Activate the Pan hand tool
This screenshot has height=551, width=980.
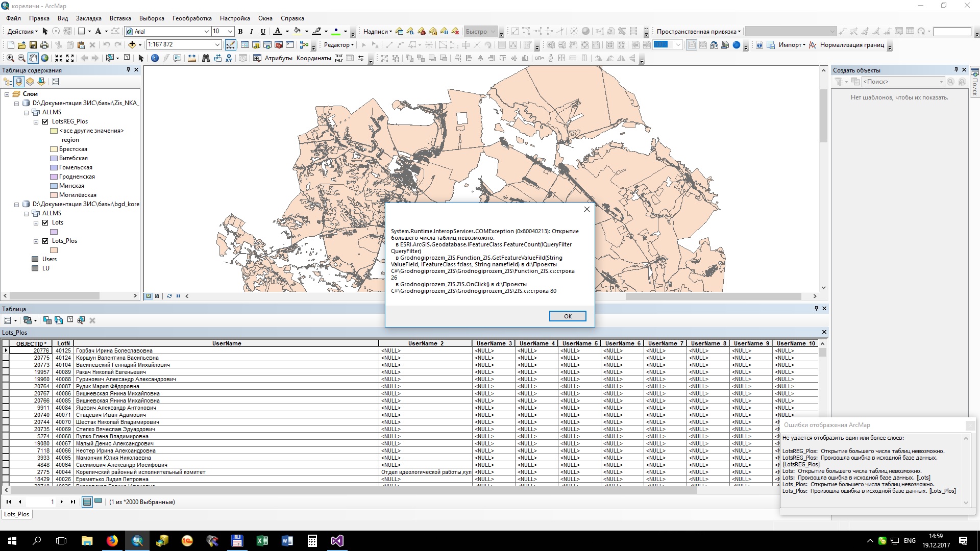click(x=33, y=58)
